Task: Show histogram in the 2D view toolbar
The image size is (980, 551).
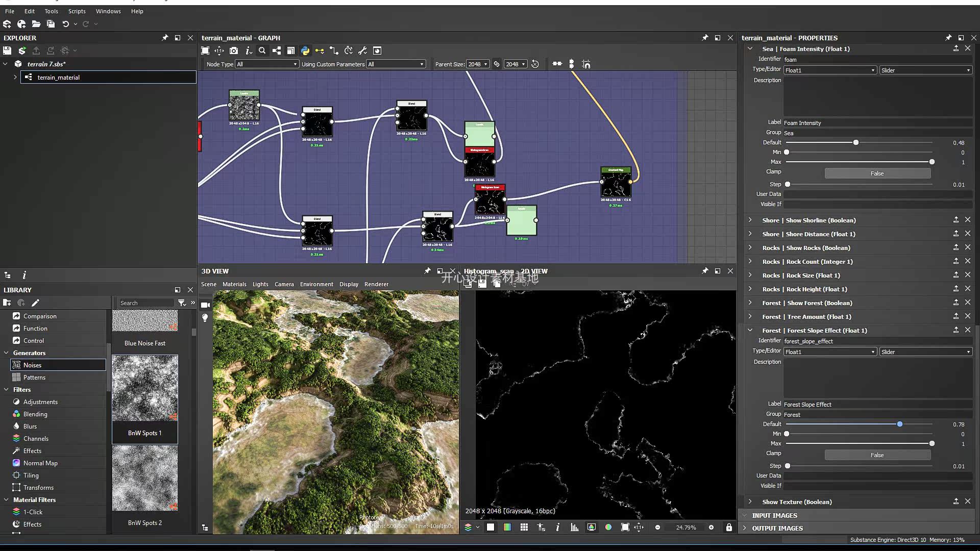Action: 574,527
